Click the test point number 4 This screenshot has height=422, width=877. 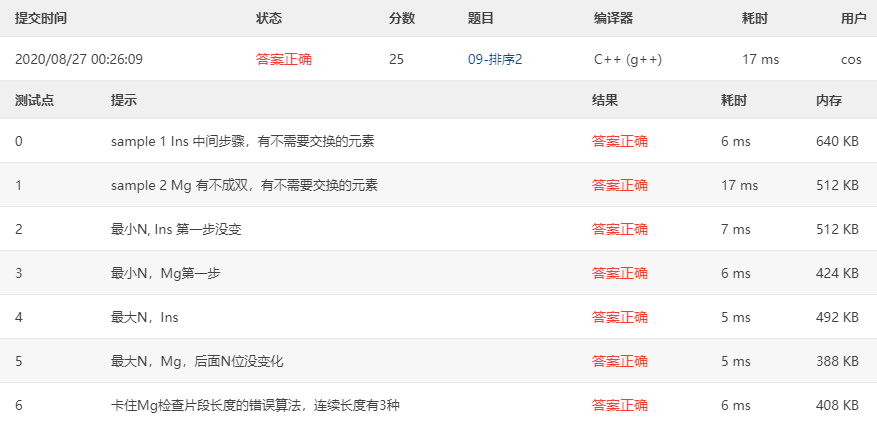[19, 317]
